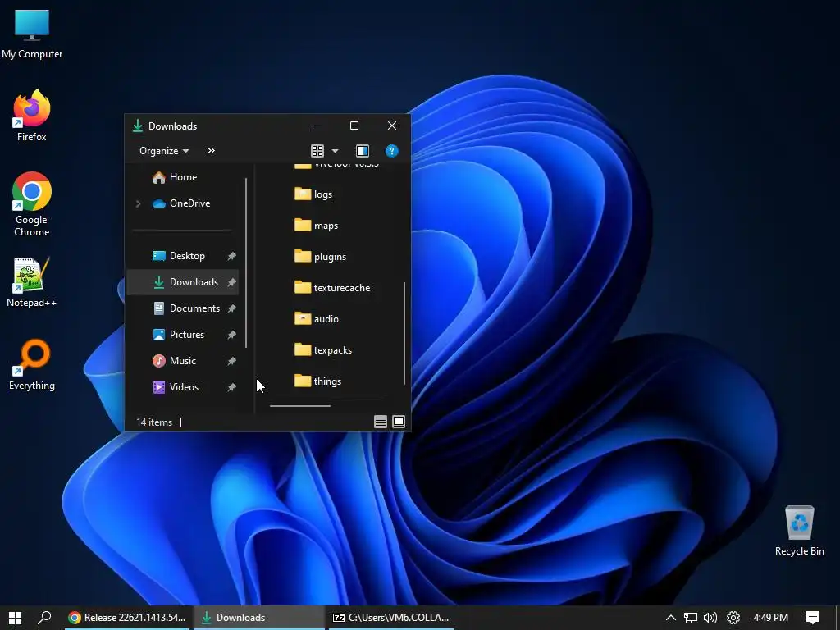840x630 pixels.
Task: Click pin icon beside Videos
Action: tap(231, 387)
